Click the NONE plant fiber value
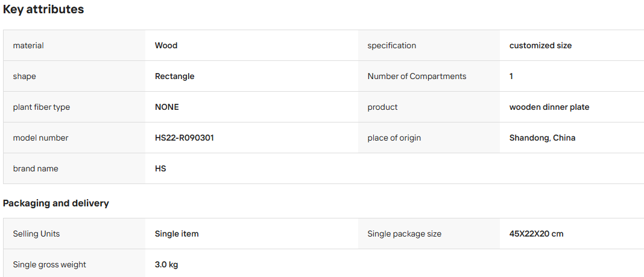The height and width of the screenshot is (277, 644). coord(167,107)
